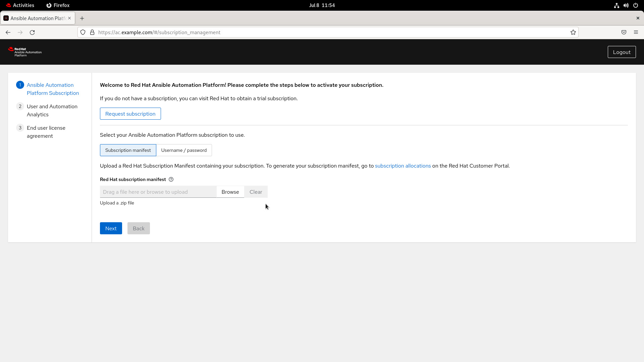Switch to Username / password tab
Viewport: 644px width, 362px height.
184,150
